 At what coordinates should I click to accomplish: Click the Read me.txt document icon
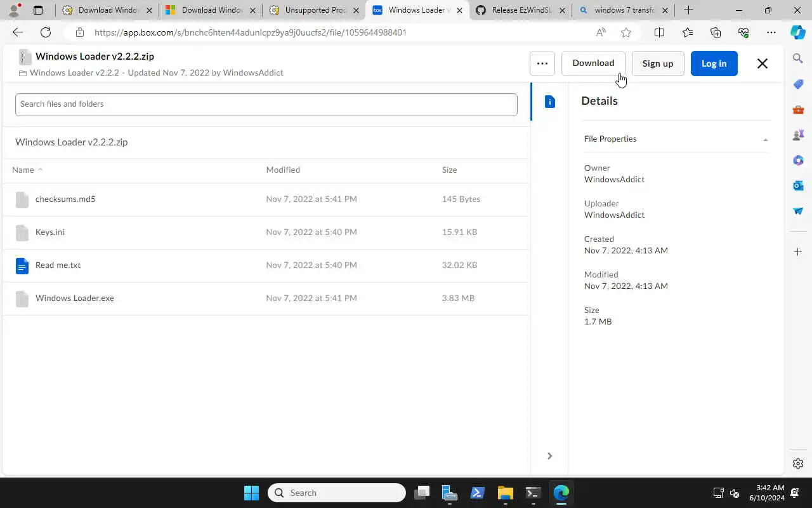click(x=22, y=265)
